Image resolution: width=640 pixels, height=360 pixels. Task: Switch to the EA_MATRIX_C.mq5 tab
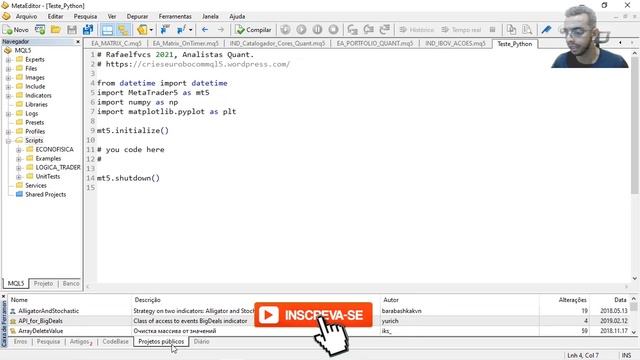[116, 43]
